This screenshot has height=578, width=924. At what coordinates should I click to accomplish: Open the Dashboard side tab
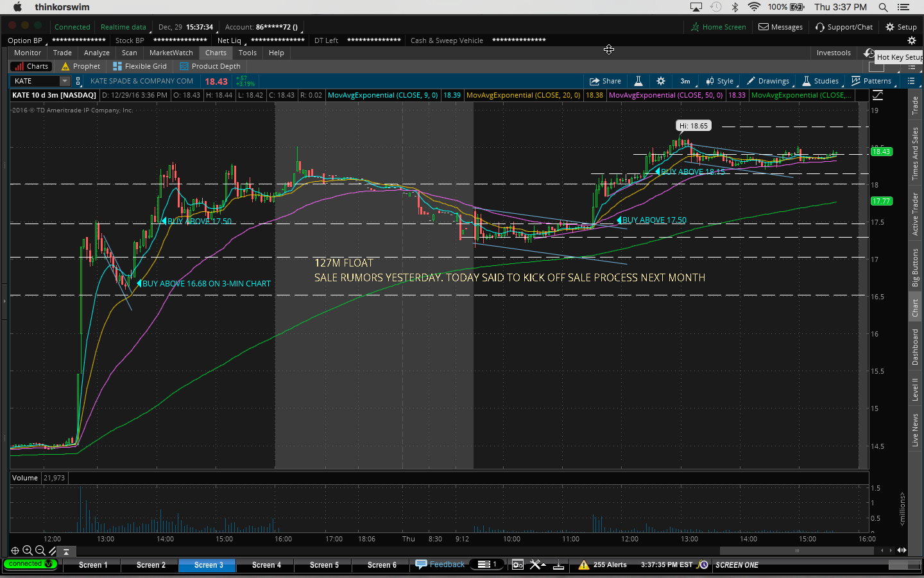pos(915,347)
